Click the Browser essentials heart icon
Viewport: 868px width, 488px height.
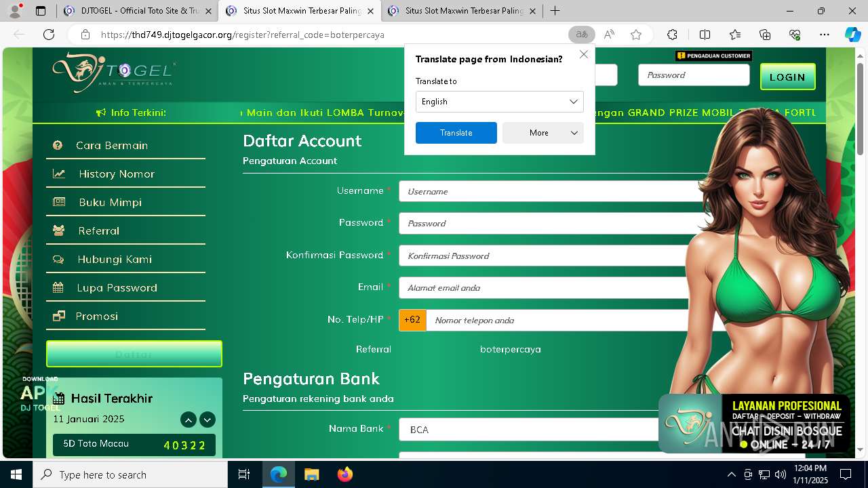(x=795, y=35)
